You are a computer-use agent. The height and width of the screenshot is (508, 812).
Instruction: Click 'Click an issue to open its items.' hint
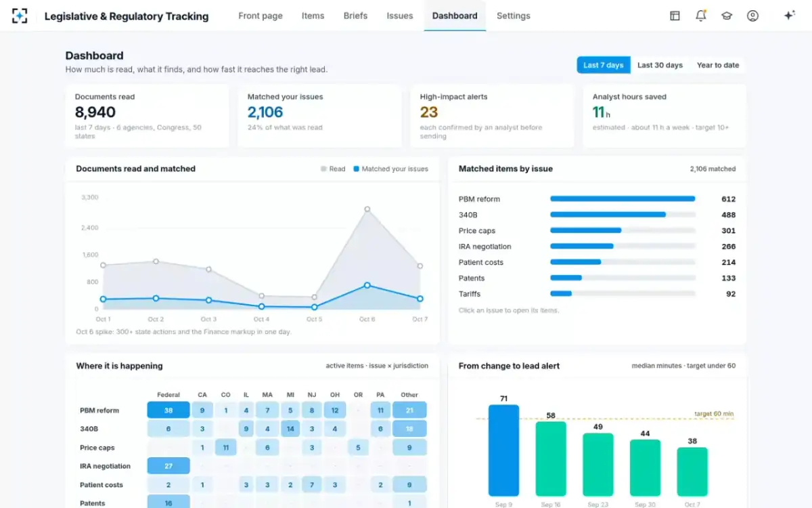[509, 310]
